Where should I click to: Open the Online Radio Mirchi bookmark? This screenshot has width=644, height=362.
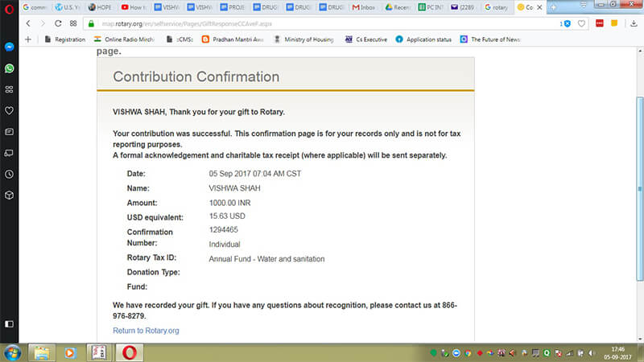(124, 39)
